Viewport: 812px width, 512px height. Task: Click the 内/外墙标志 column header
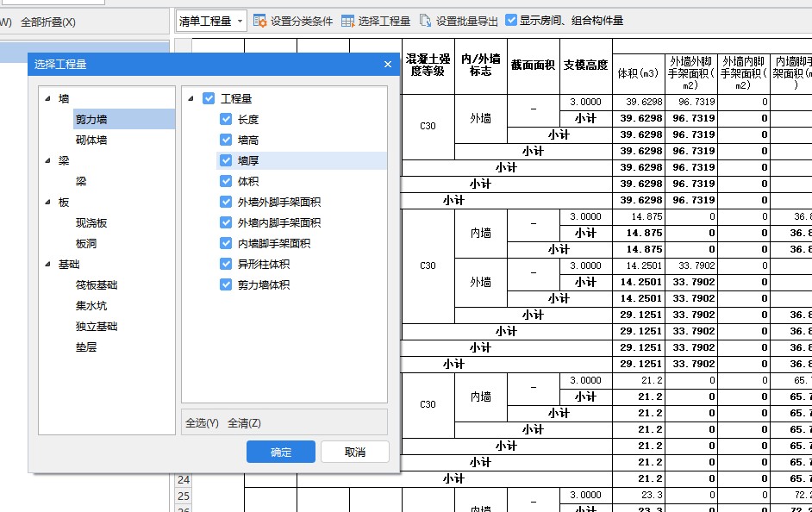click(x=481, y=66)
